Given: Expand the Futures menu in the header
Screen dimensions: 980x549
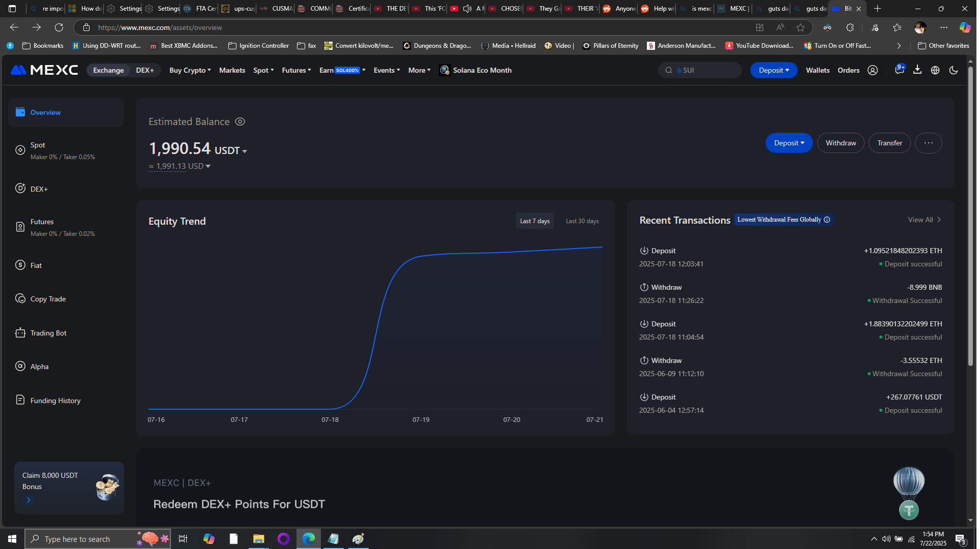Looking at the screenshot, I should [296, 70].
